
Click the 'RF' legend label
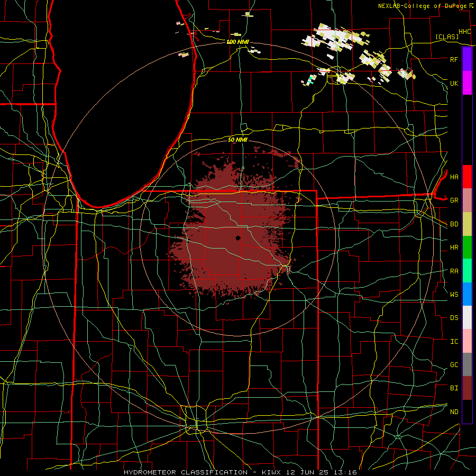(454, 59)
